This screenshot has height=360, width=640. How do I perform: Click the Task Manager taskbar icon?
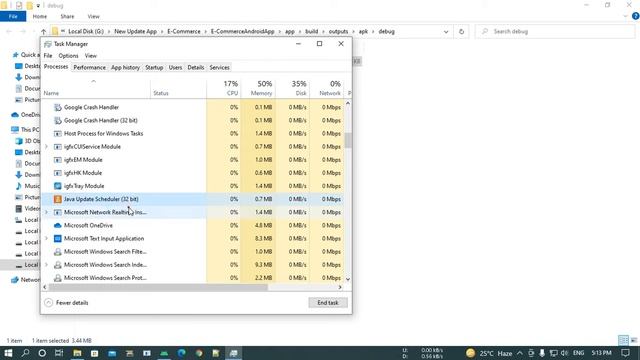pos(233,353)
